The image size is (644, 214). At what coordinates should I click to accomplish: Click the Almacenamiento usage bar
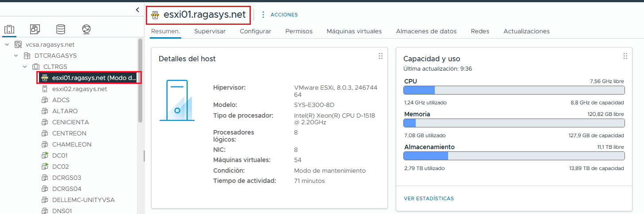(x=514, y=156)
